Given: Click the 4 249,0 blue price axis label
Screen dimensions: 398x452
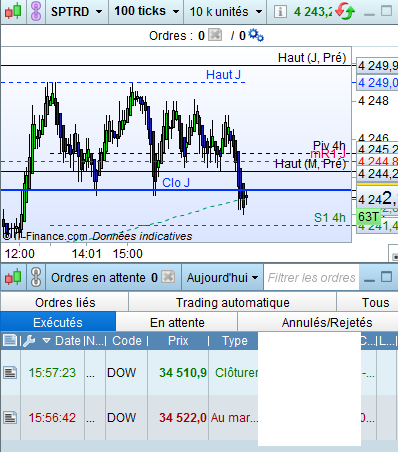Looking at the screenshot, I should coord(377,82).
